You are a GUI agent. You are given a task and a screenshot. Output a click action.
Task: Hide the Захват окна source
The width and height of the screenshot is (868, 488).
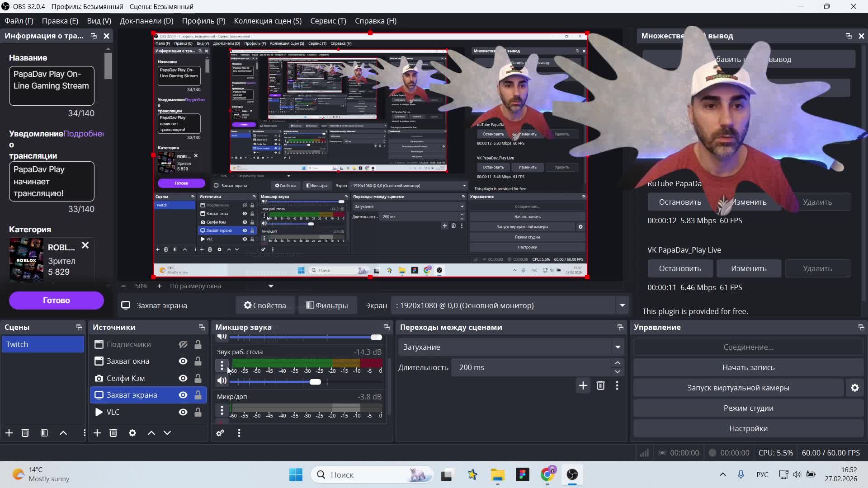183,361
